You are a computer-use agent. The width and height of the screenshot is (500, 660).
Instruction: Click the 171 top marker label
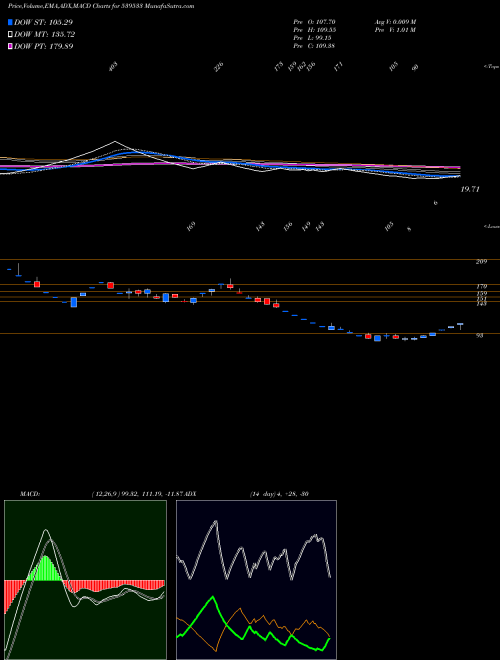338,67
